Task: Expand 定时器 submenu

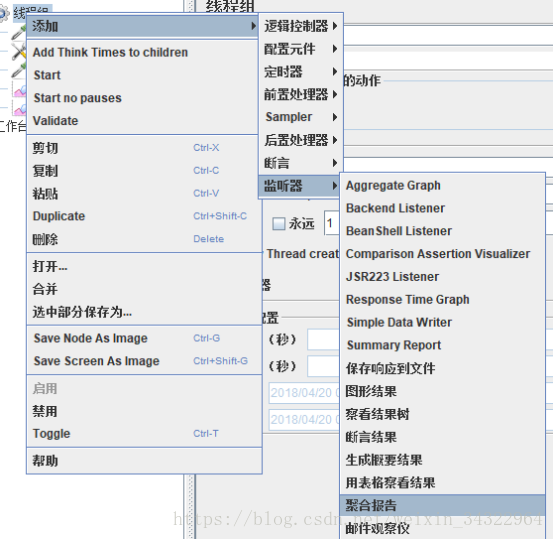Action: (301, 72)
